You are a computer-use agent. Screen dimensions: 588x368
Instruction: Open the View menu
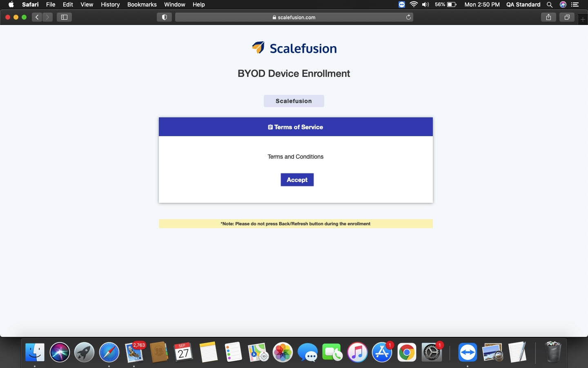pyautogui.click(x=87, y=4)
